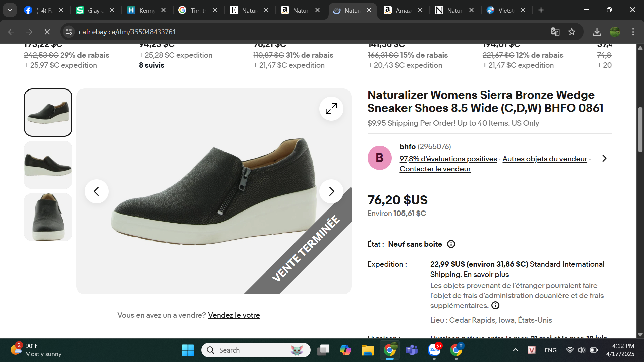Expand seller bhfo details chevron

pyautogui.click(x=604, y=158)
